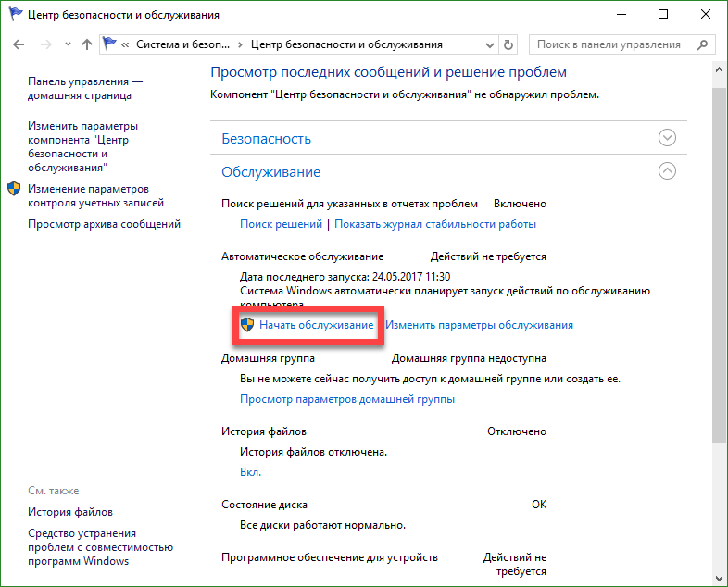Click 'Домашняя группа недоступна' status

(x=469, y=358)
